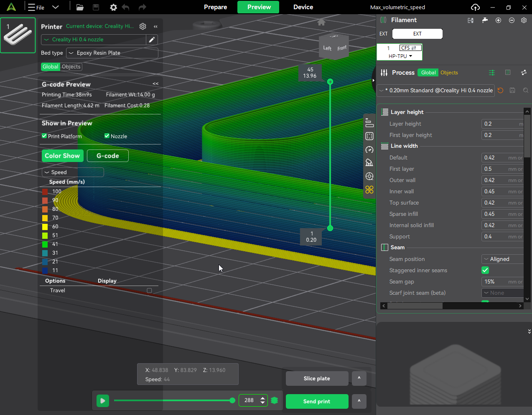Click the upload cloud icon in title bar

[x=475, y=7]
